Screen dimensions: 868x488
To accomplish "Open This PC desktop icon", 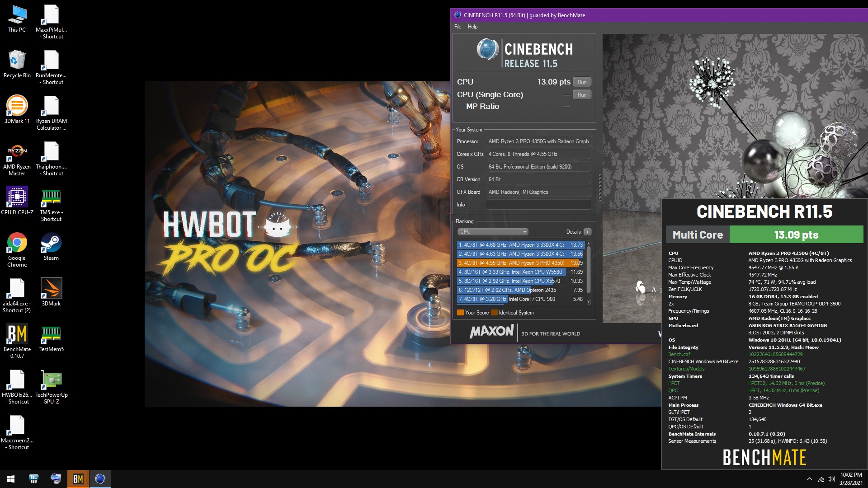I will [17, 19].
